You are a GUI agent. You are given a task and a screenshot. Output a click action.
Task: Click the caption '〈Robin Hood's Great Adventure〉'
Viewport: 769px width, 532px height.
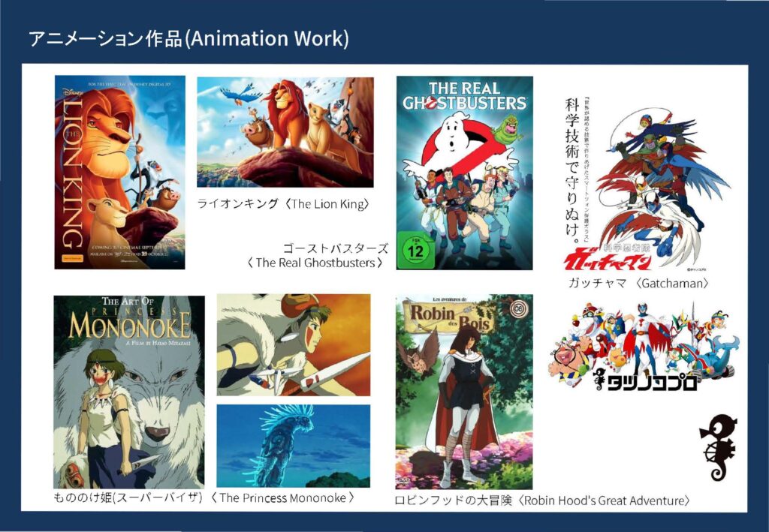point(605,500)
